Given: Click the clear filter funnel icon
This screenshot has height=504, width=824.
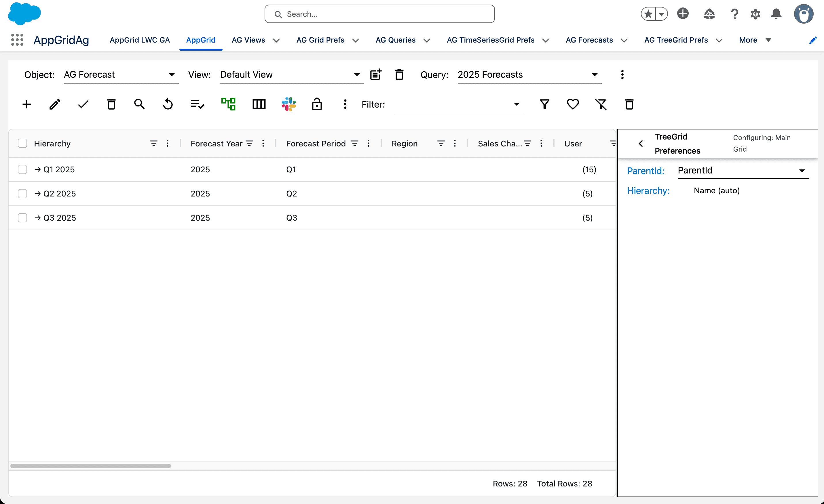Looking at the screenshot, I should [x=601, y=104].
